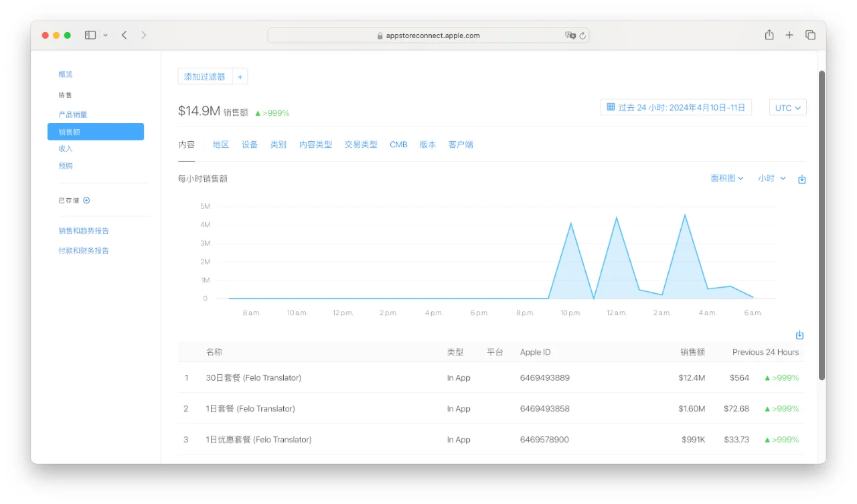The image size is (857, 504).
Task: Click the $14.9M total sales figure
Action: [x=199, y=111]
